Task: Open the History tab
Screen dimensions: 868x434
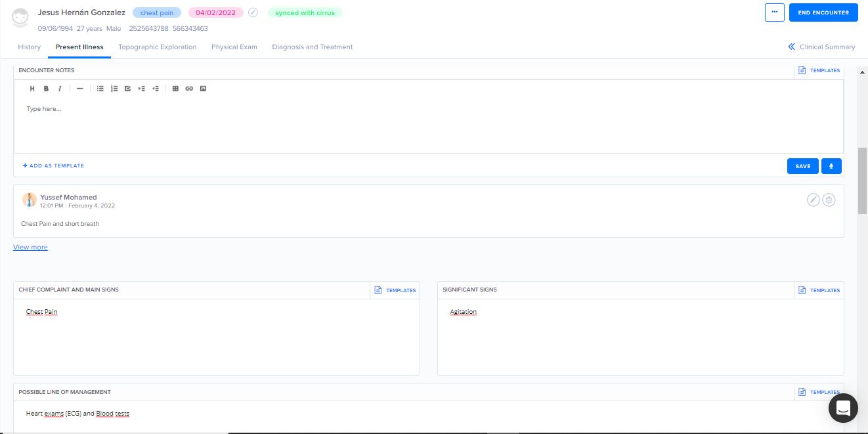Action: (x=29, y=47)
